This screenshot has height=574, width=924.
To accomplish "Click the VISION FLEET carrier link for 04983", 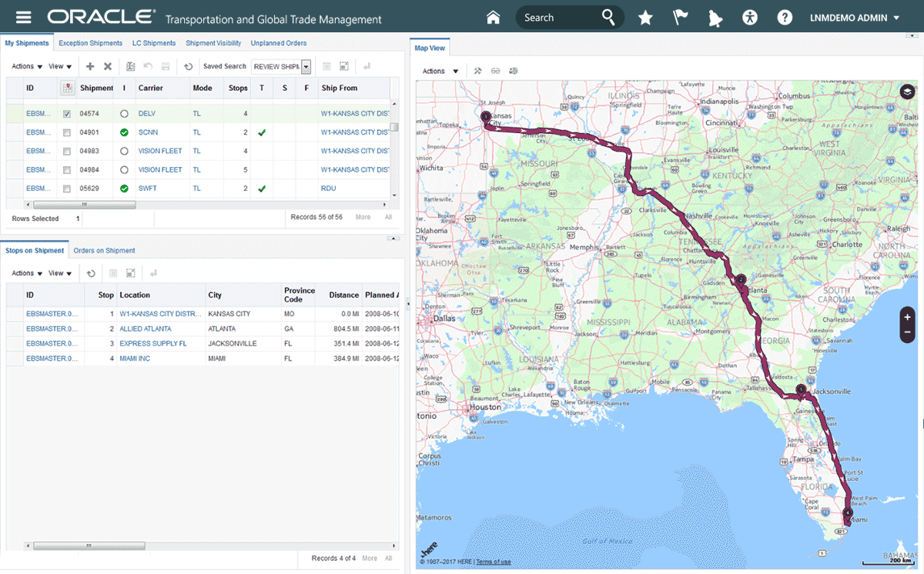I will pyautogui.click(x=160, y=151).
